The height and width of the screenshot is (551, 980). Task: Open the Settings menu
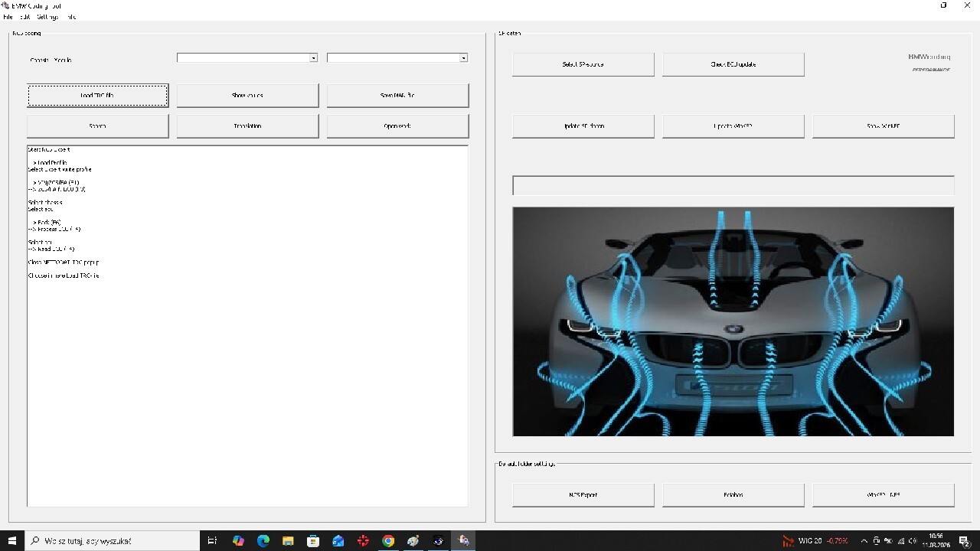coord(47,17)
